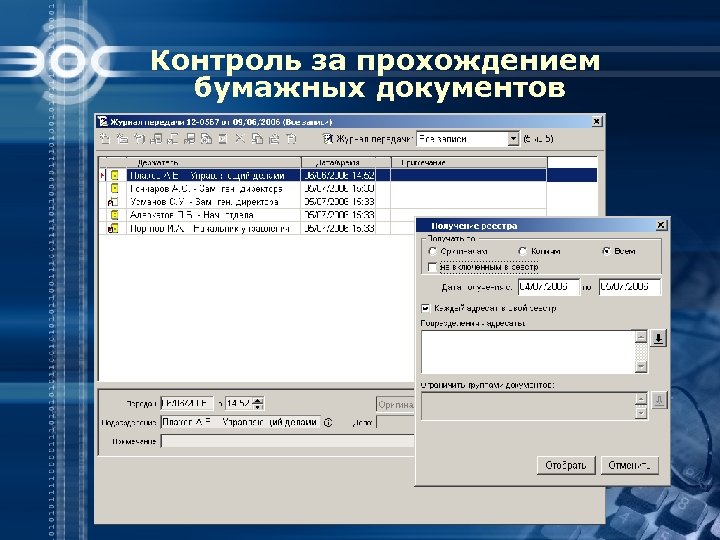
Task: Click the info icon beside the Подразделение field
Action: click(328, 422)
